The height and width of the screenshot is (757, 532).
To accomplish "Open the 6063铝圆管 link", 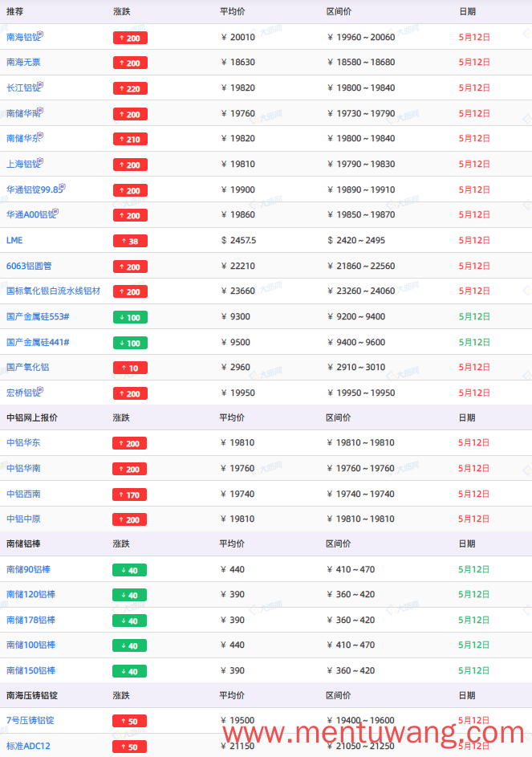I will point(29,266).
